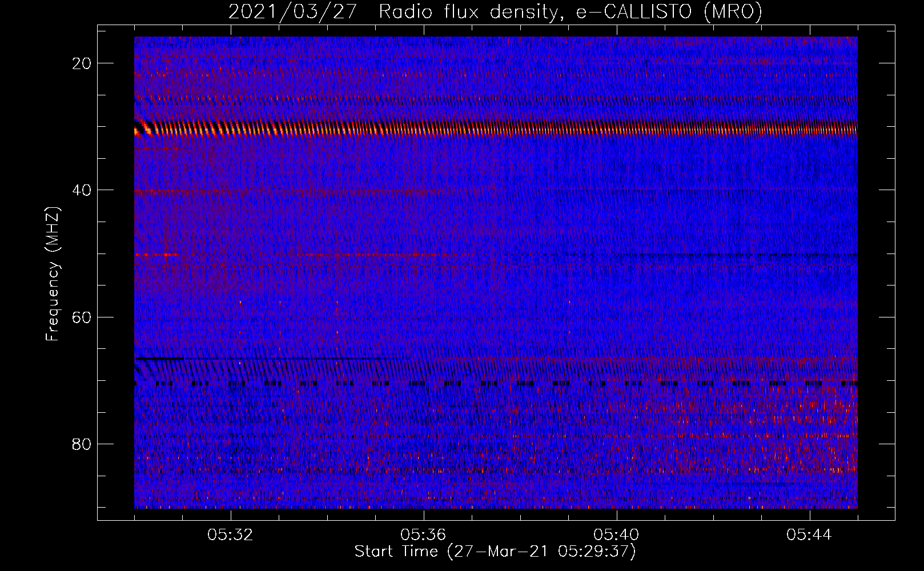Click the 05:44 time tick label

[809, 535]
